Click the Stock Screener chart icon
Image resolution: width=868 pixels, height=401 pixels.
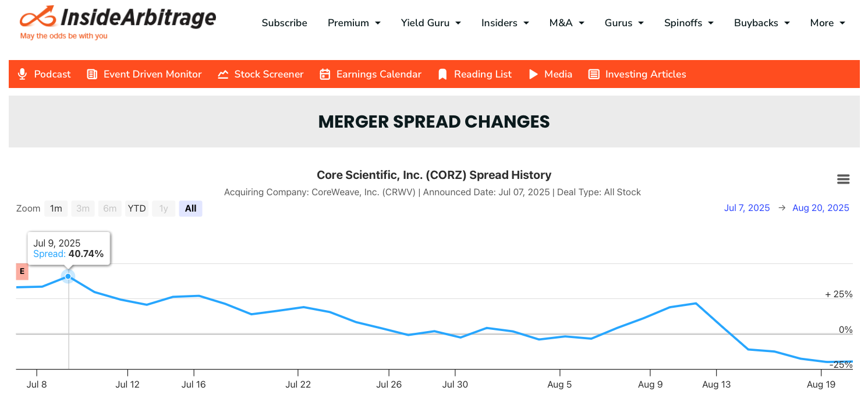223,74
